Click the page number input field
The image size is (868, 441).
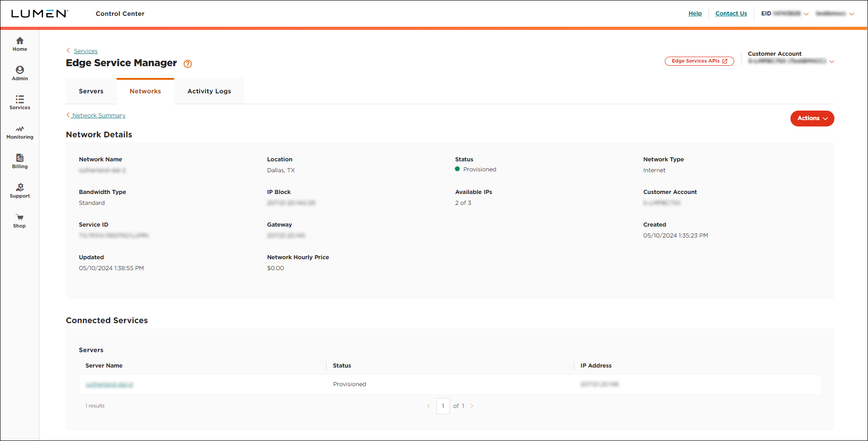coord(443,406)
